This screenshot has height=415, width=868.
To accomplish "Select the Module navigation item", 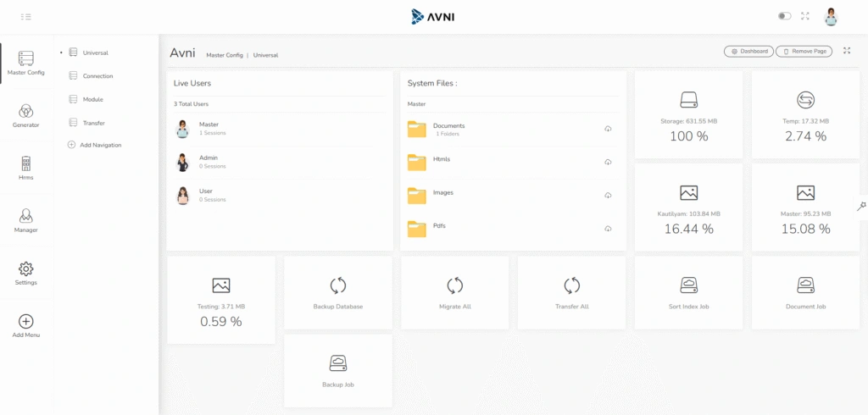I will pyautogui.click(x=92, y=99).
